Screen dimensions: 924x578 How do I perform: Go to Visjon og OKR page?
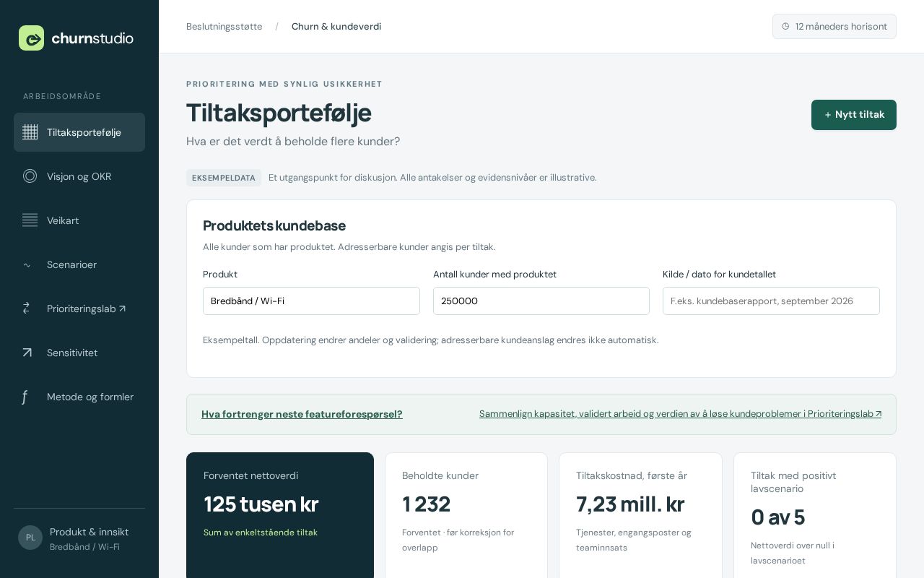pos(79,176)
